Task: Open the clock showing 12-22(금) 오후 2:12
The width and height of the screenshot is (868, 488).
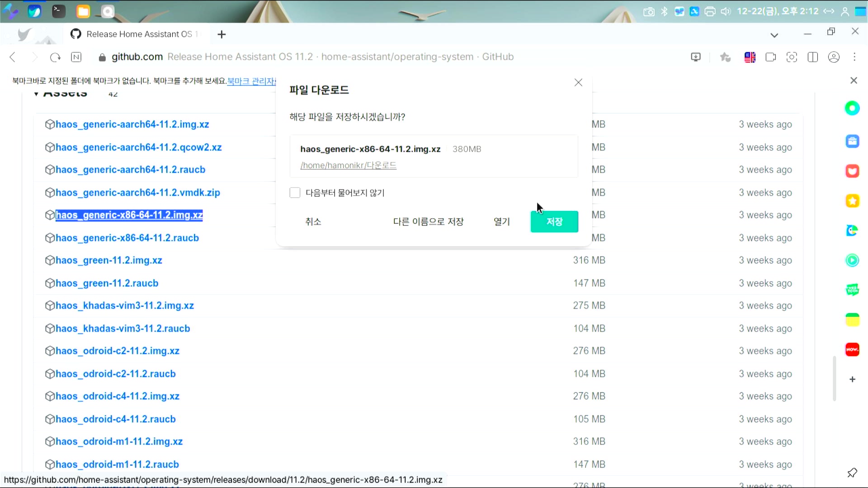Action: pos(778,11)
